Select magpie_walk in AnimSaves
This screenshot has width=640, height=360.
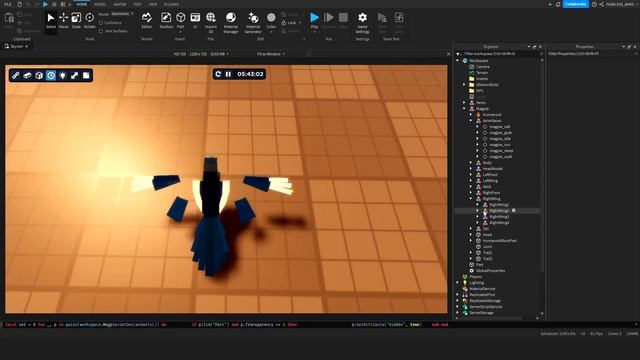point(501,157)
